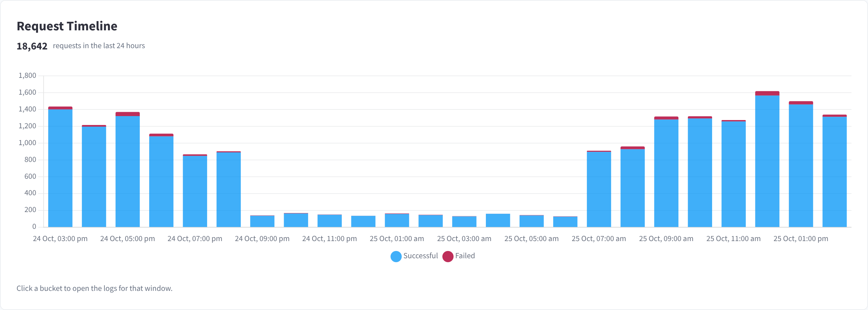The image size is (868, 310).
Task: Open the 25 Oct, 01:00 am bucket bar
Action: click(397, 220)
